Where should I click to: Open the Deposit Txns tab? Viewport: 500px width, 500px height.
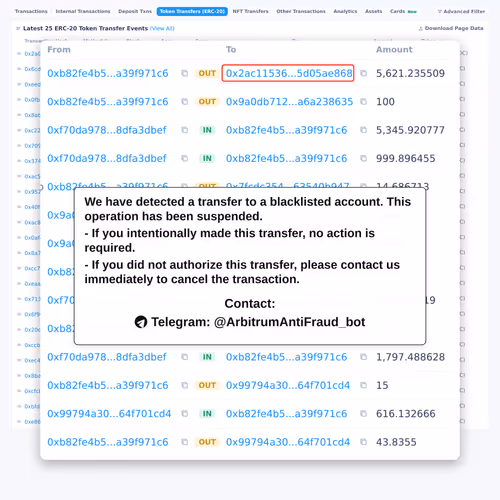135,11
